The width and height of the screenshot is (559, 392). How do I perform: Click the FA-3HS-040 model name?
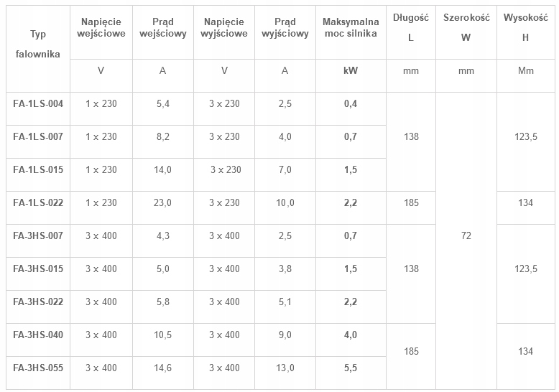pyautogui.click(x=38, y=335)
